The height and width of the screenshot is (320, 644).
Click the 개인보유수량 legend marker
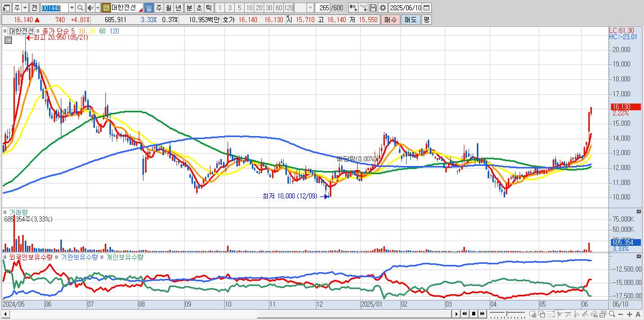[x=103, y=257]
